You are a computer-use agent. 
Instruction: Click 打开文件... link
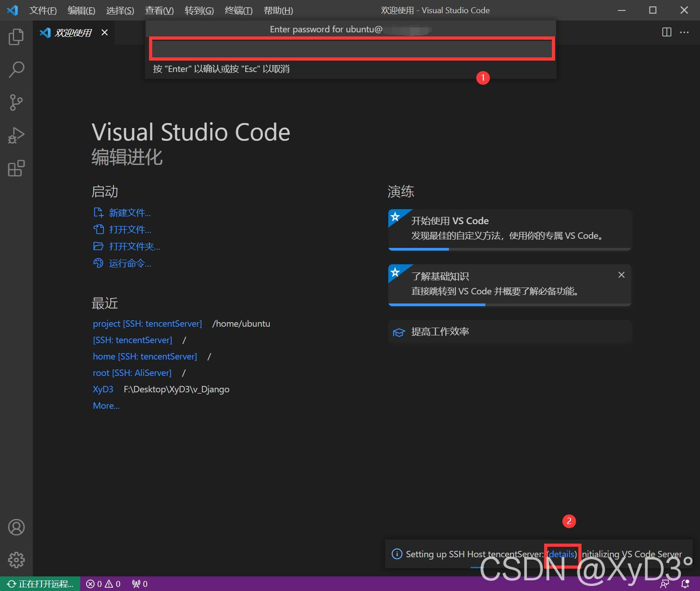[x=130, y=230]
